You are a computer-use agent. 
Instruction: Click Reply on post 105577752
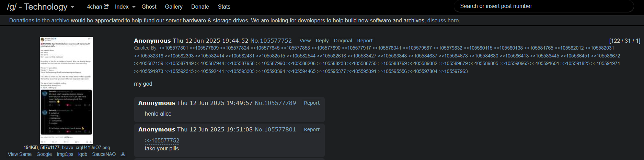coord(322,41)
